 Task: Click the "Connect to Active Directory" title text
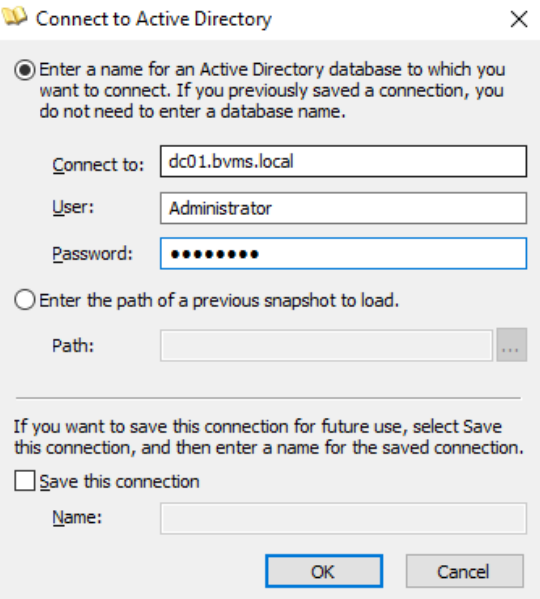pos(154,19)
